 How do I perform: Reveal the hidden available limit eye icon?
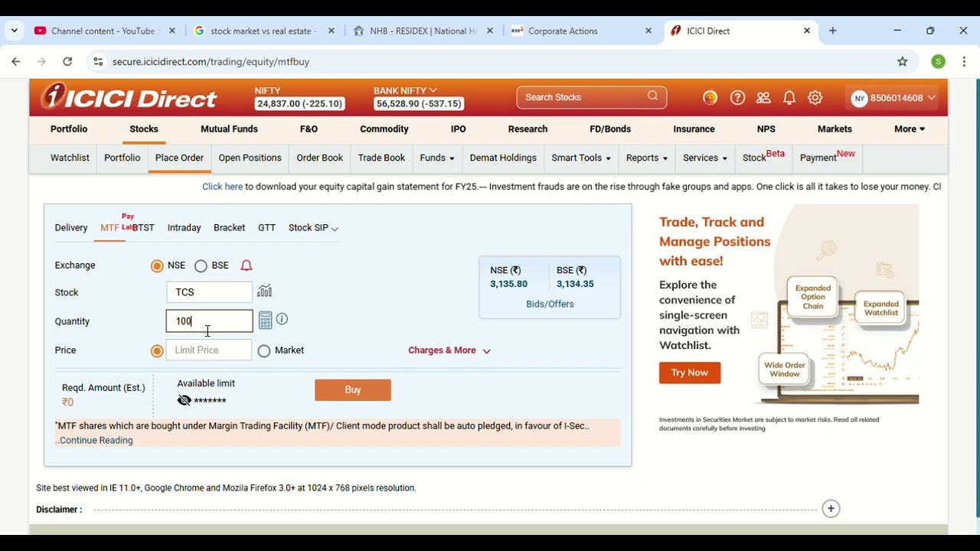click(184, 400)
